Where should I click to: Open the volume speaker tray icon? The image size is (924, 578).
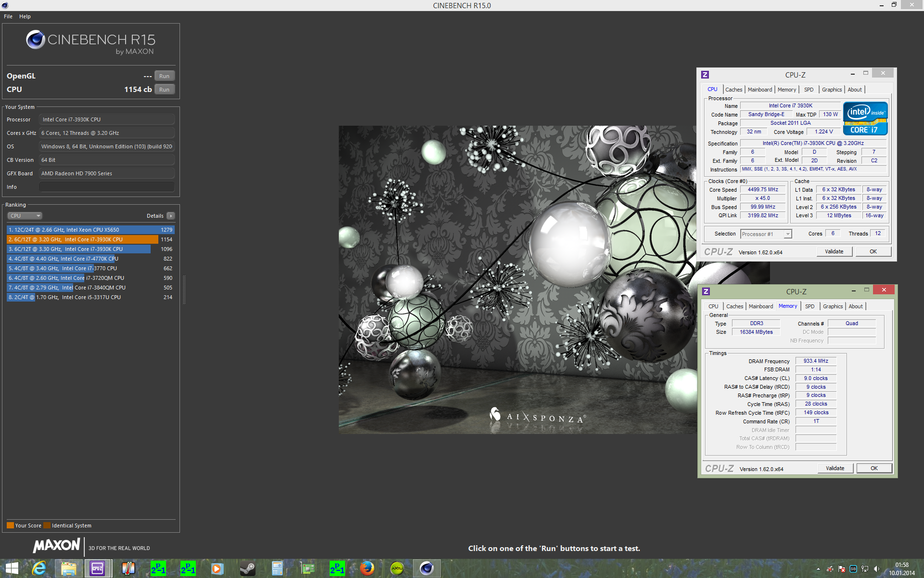[876, 569]
